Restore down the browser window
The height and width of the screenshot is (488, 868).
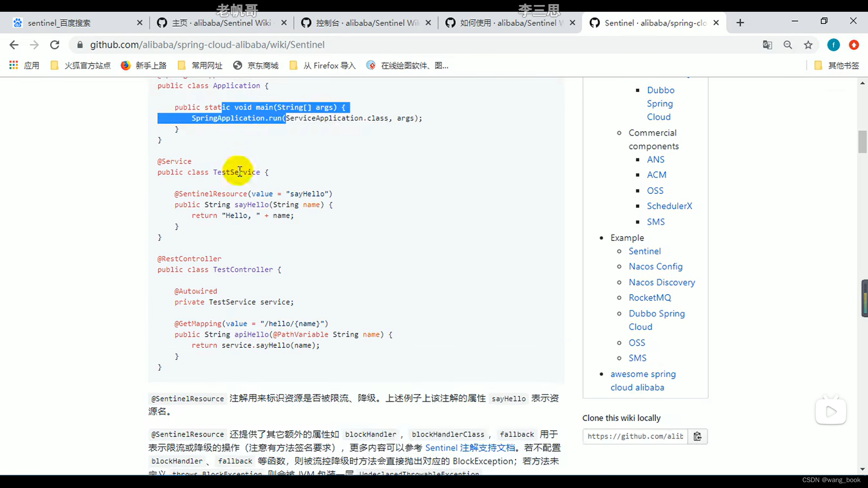[x=824, y=21]
